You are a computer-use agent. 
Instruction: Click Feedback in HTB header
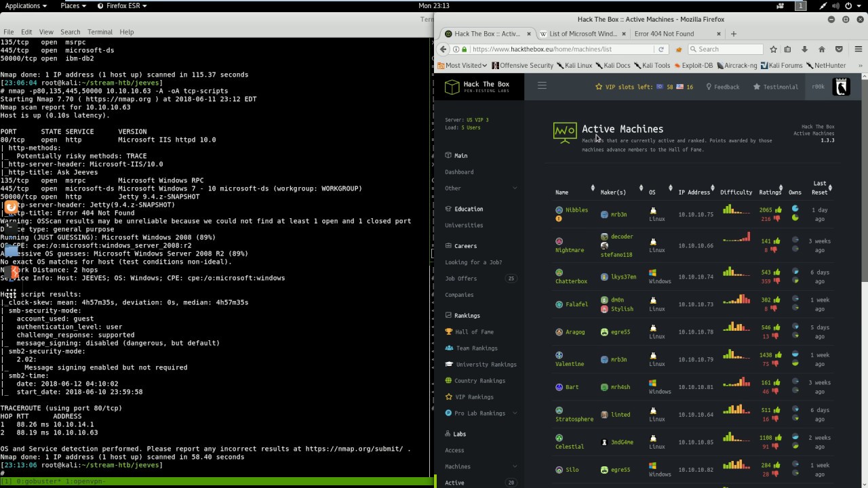pyautogui.click(x=723, y=87)
